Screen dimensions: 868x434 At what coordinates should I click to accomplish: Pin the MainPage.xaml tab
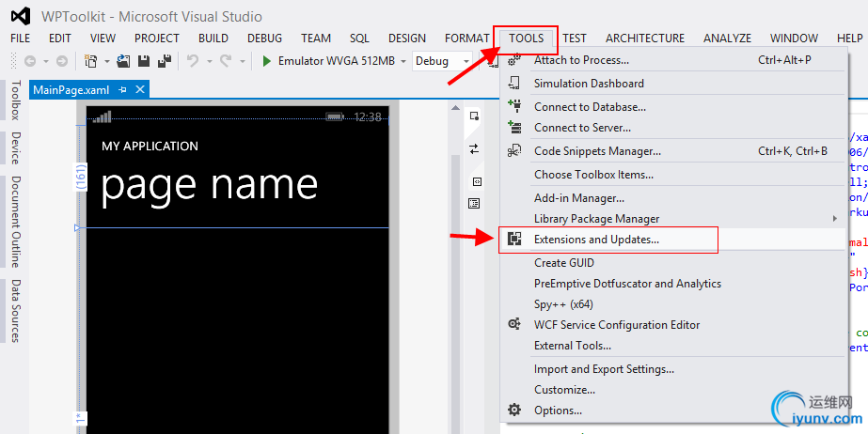click(x=122, y=90)
